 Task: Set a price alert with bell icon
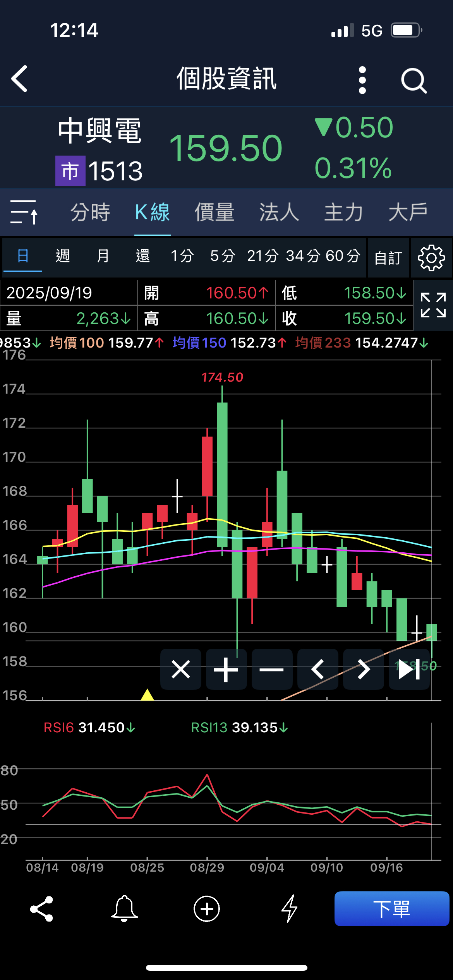pyautogui.click(x=124, y=908)
